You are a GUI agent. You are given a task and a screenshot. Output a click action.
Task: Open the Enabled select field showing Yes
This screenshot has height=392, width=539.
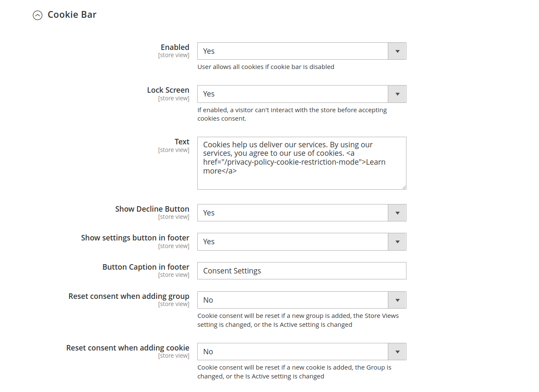293,51
